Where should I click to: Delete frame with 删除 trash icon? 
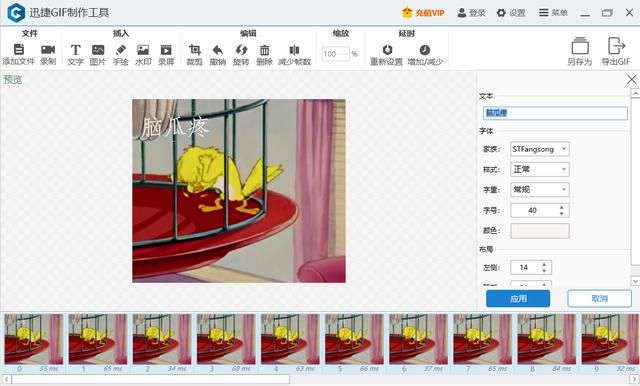click(264, 50)
